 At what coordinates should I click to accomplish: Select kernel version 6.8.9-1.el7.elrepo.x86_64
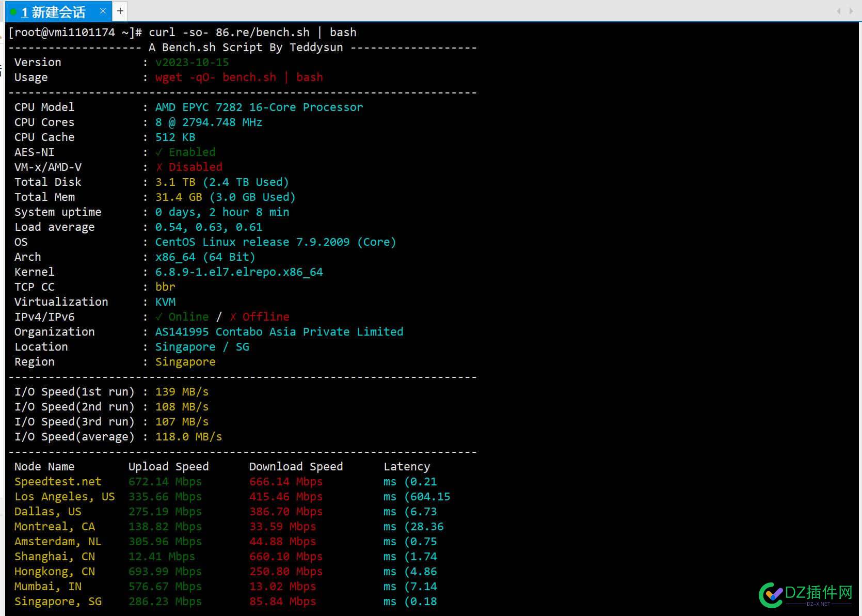[239, 272]
